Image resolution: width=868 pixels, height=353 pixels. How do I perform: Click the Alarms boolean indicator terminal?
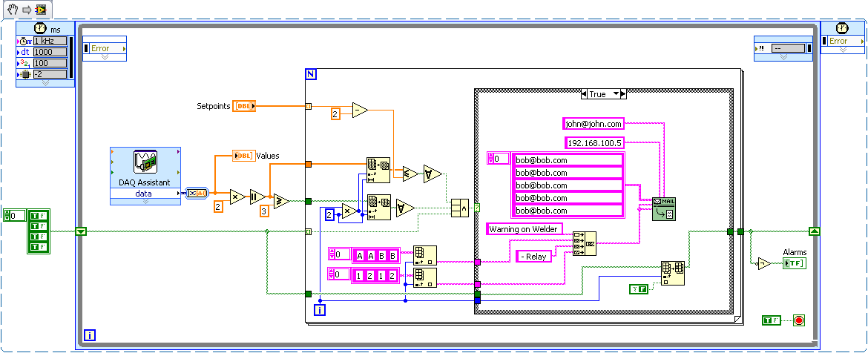click(x=795, y=263)
